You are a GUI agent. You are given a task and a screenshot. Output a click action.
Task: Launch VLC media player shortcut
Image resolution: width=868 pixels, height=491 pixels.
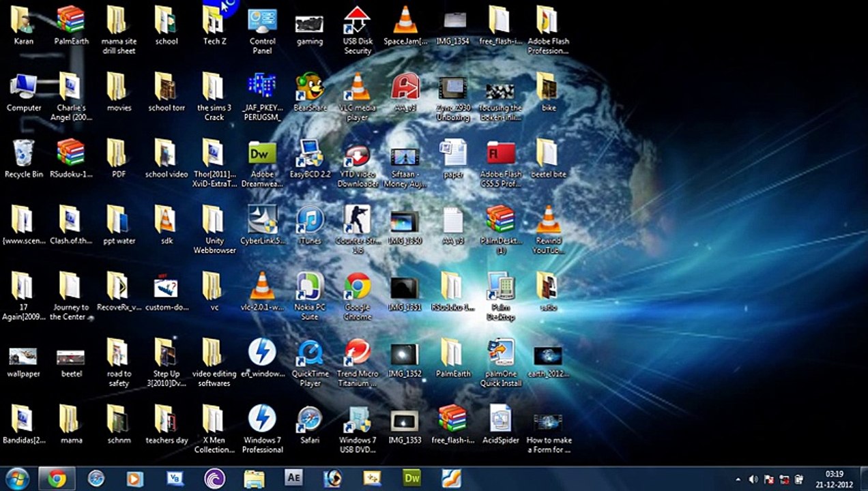(x=357, y=98)
